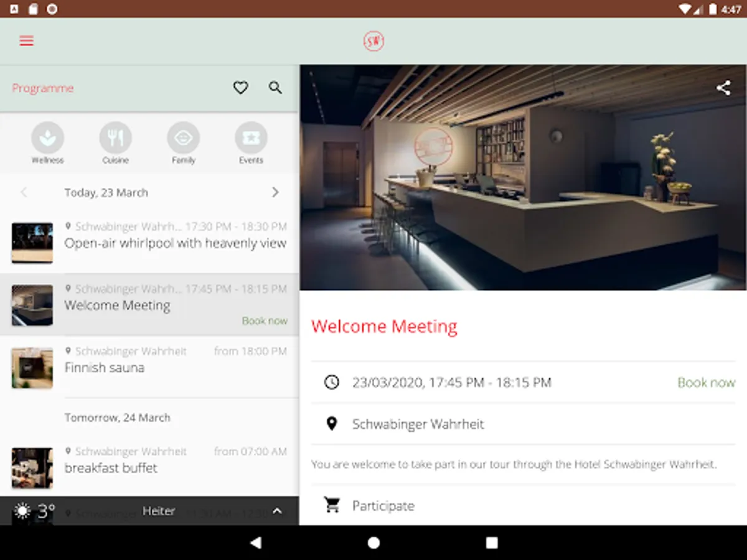Filter by Events category
The width and height of the screenshot is (747, 560).
click(251, 143)
